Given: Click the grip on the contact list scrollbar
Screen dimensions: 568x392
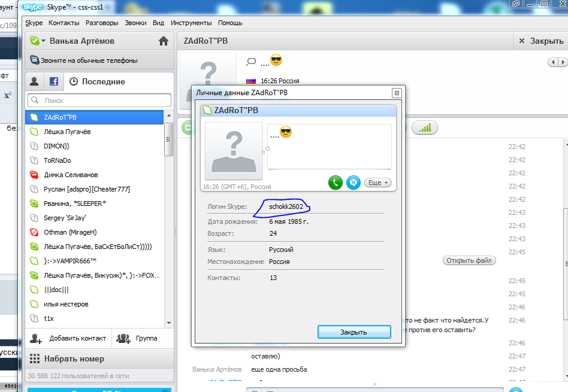Looking at the screenshot, I should click(168, 139).
